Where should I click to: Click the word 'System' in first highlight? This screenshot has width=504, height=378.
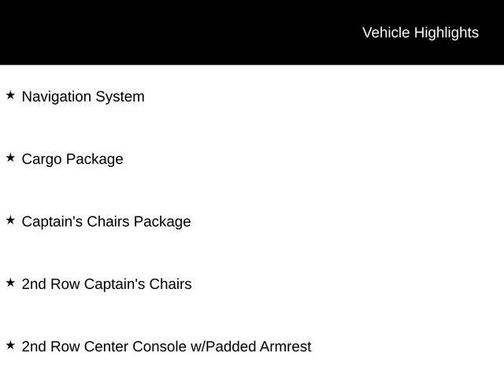[x=120, y=97]
